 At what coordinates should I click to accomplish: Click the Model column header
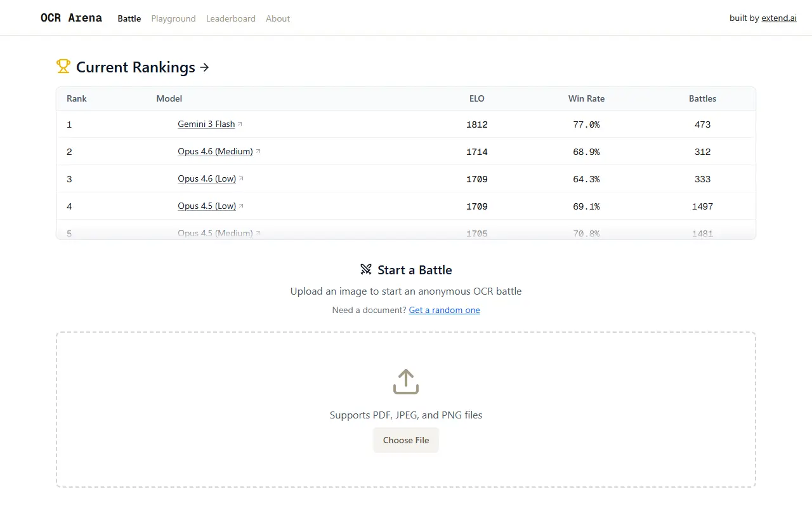coord(169,98)
